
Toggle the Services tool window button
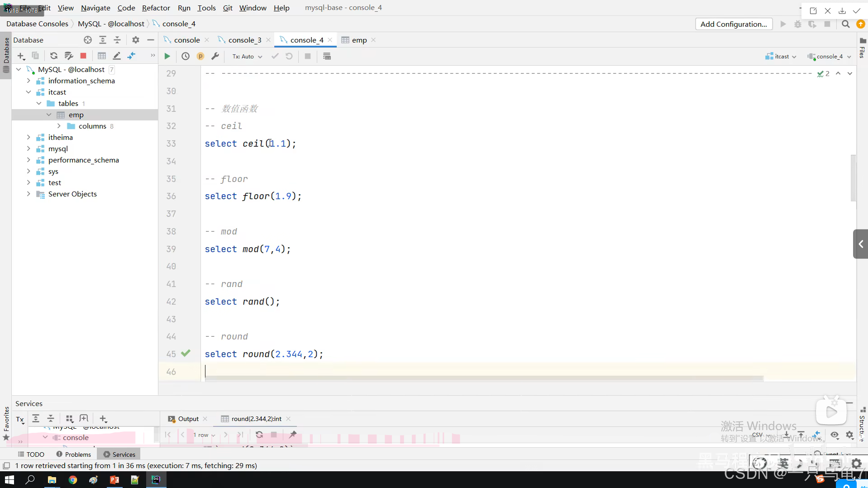coord(119,454)
